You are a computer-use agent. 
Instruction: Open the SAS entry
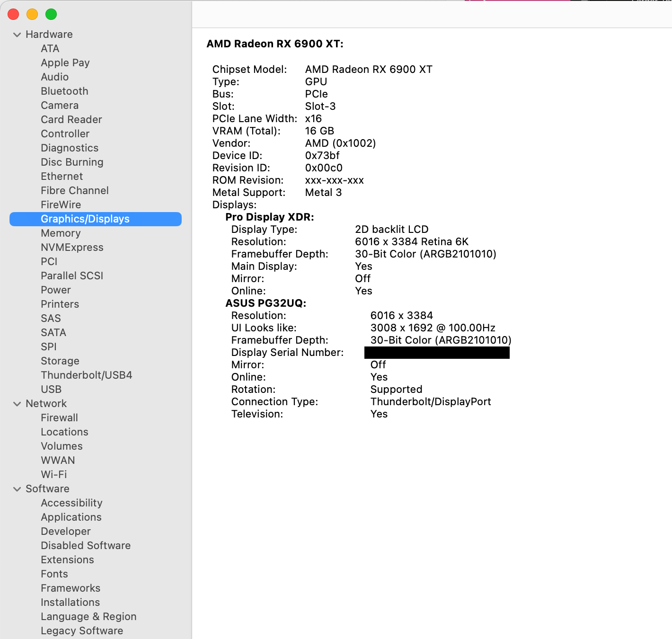[51, 319]
